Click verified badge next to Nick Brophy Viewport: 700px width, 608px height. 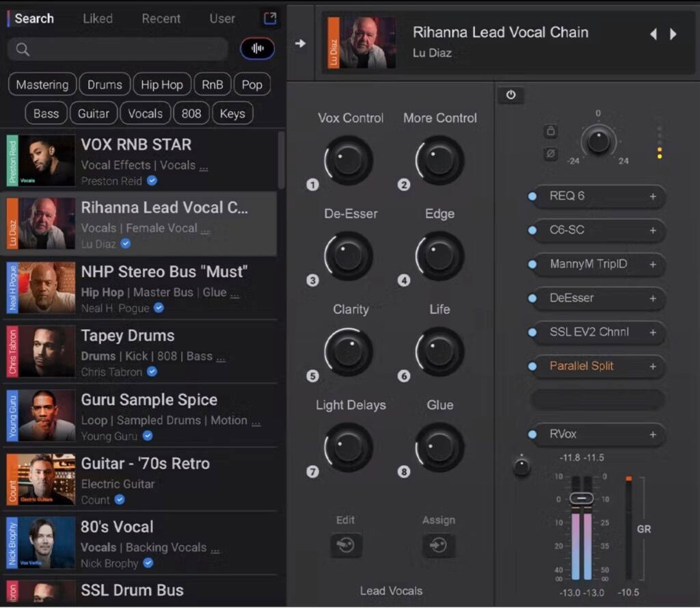click(148, 563)
